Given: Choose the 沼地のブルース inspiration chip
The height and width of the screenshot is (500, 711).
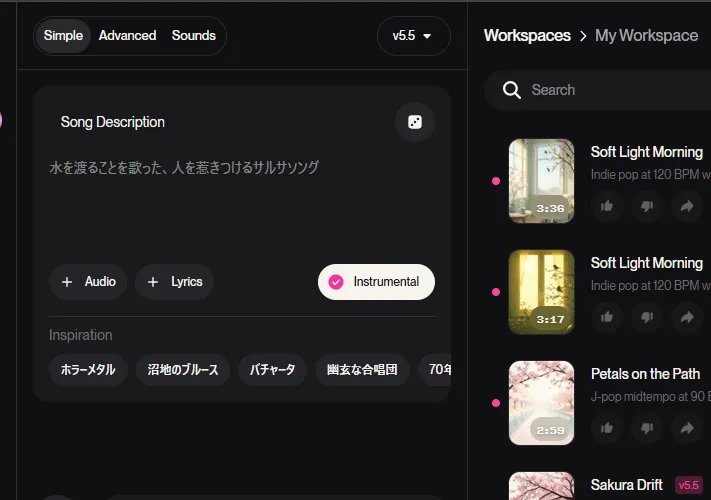Looking at the screenshot, I should pyautogui.click(x=182, y=370).
